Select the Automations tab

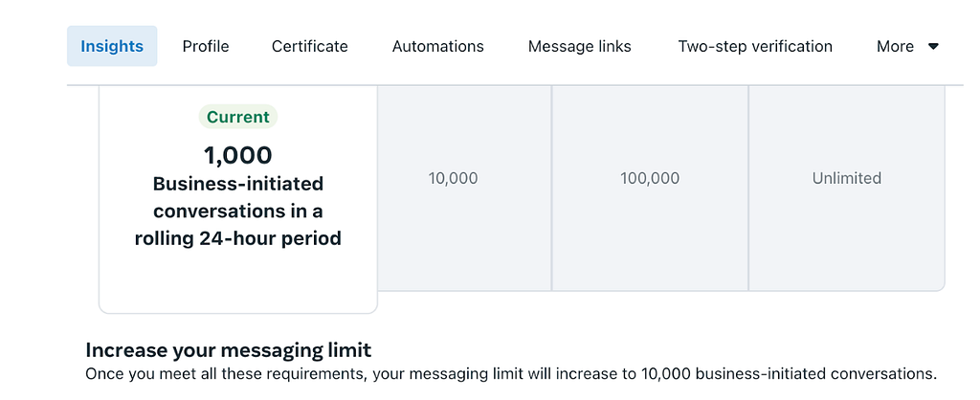pyautogui.click(x=438, y=46)
